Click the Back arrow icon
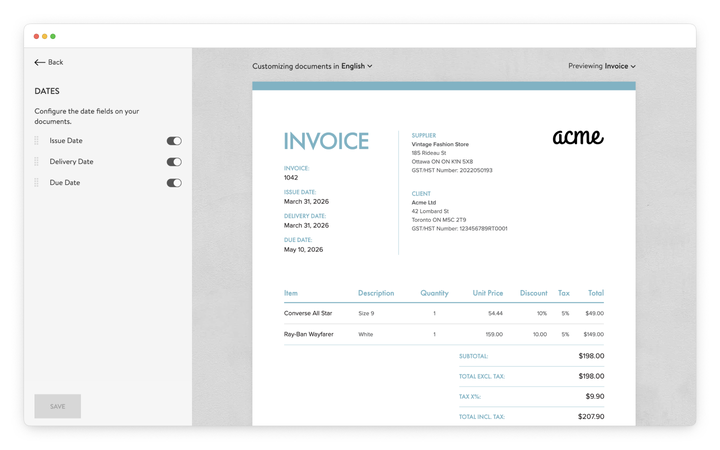Image resolution: width=720 pixels, height=450 pixels. click(40, 62)
